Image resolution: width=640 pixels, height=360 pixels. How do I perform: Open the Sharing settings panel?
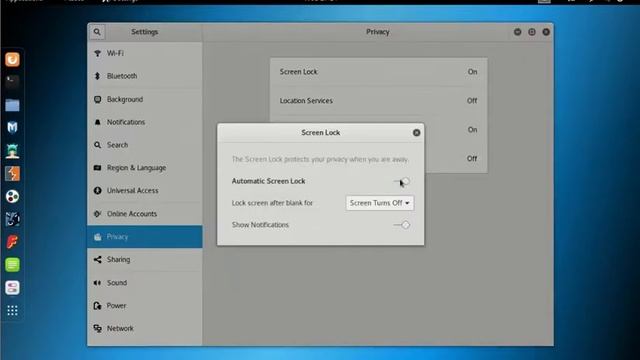pos(145,260)
